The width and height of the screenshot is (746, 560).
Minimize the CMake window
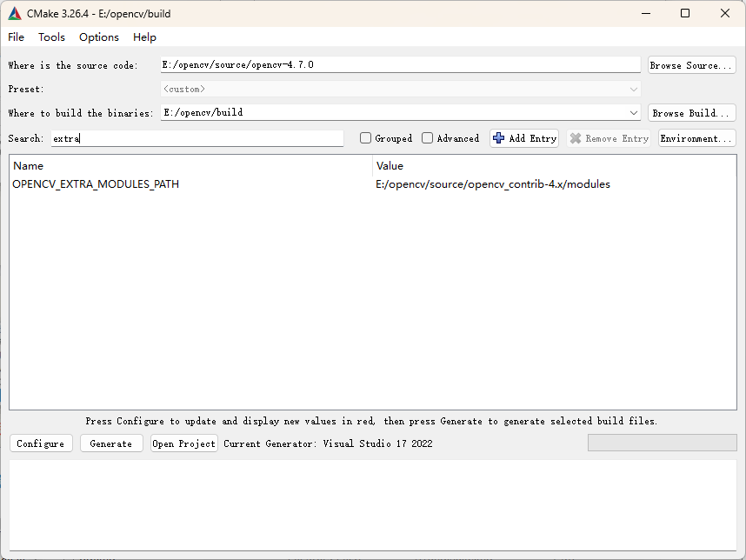click(646, 13)
